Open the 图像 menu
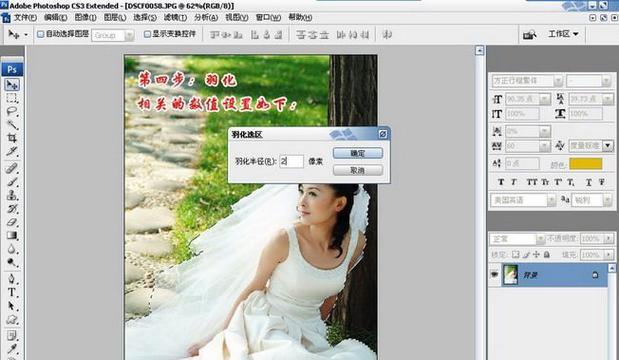The width and height of the screenshot is (619, 360). point(85,17)
